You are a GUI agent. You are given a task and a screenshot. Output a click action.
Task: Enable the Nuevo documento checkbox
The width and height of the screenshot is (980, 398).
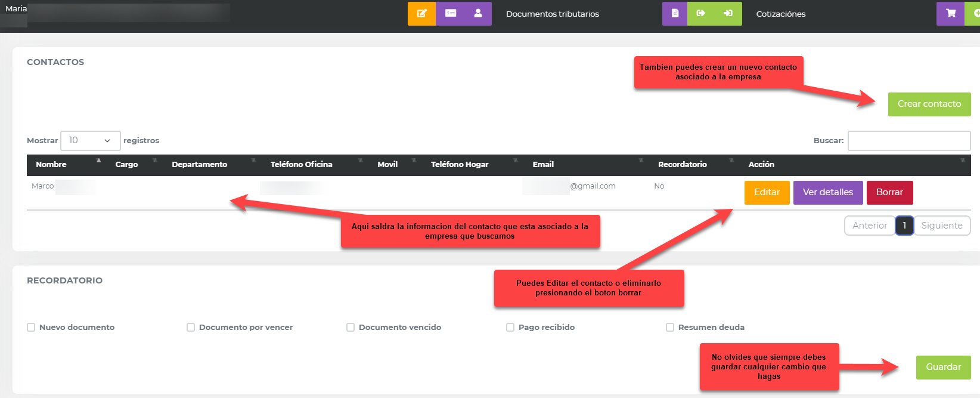(31, 327)
